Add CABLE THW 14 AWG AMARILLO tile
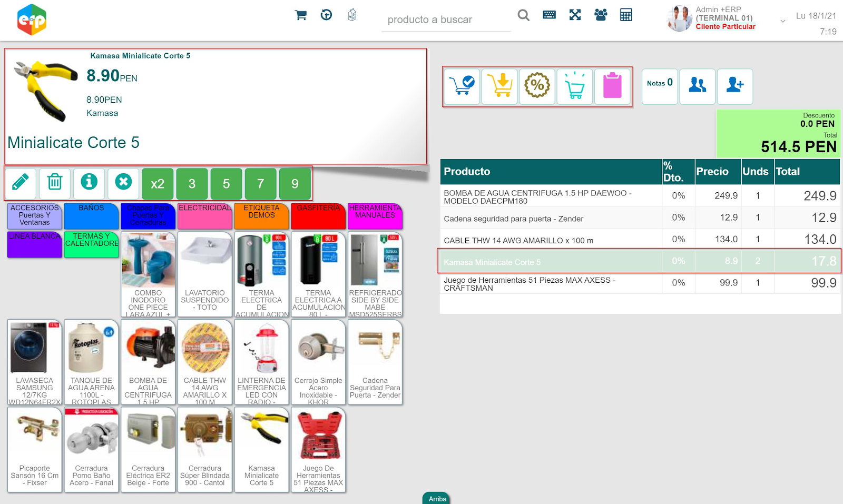The width and height of the screenshot is (843, 504). click(205, 362)
